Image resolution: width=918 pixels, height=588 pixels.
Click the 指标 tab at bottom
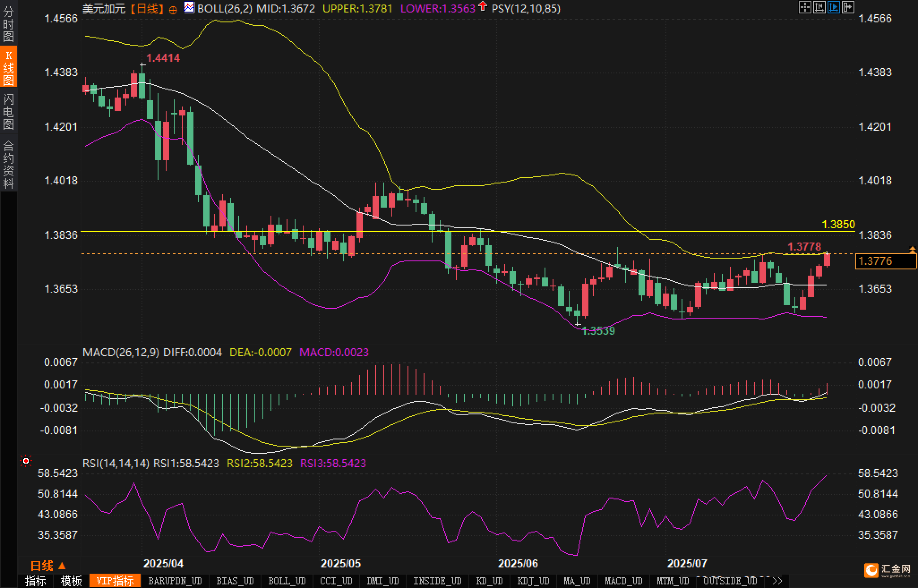click(35, 581)
